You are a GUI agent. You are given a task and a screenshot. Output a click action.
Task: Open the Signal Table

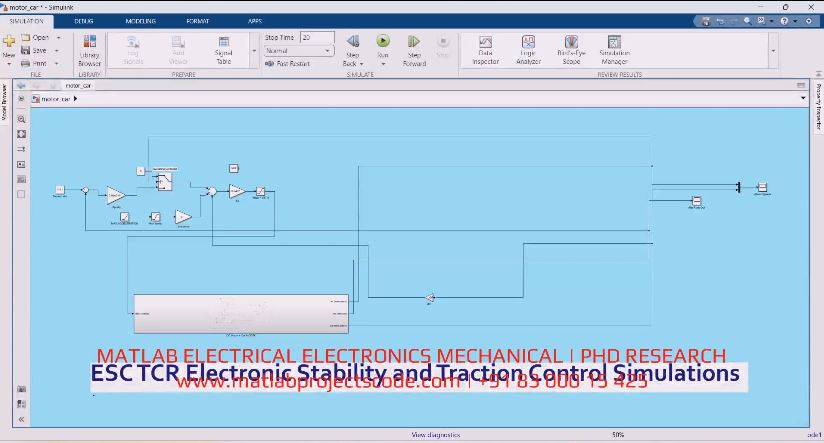point(223,48)
